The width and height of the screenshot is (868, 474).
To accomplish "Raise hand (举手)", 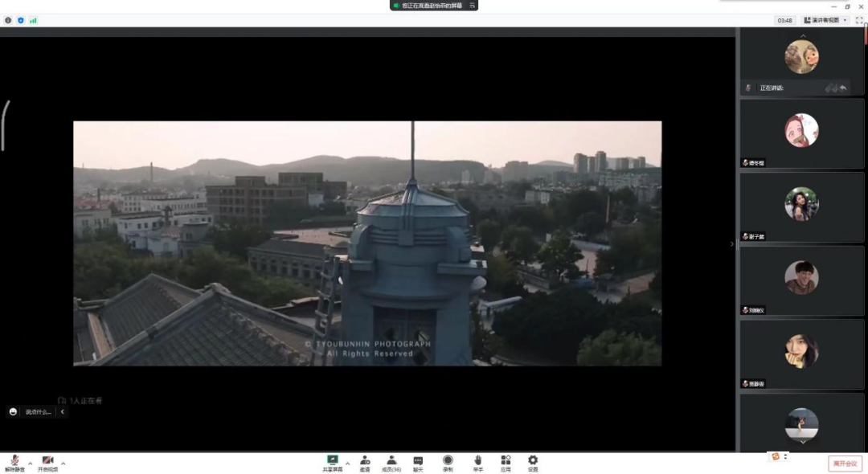I will tap(477, 462).
